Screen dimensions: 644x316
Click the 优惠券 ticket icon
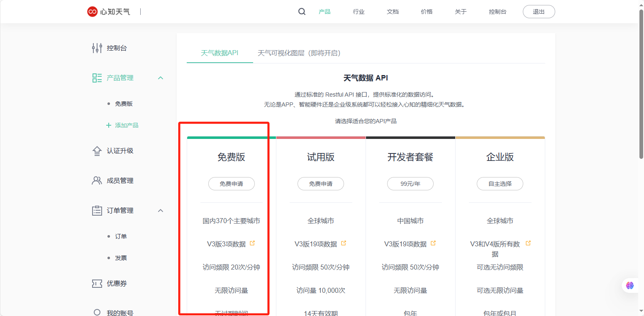coord(97,284)
